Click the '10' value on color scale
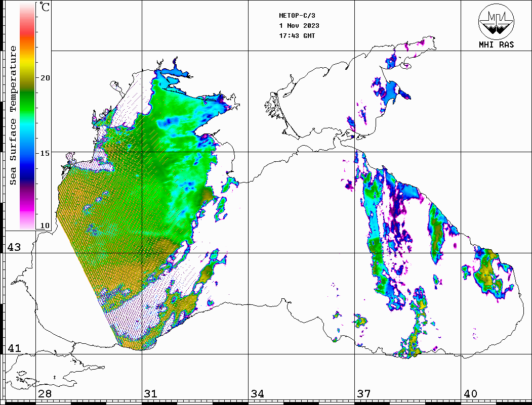The image size is (532, 405). [x=45, y=226]
